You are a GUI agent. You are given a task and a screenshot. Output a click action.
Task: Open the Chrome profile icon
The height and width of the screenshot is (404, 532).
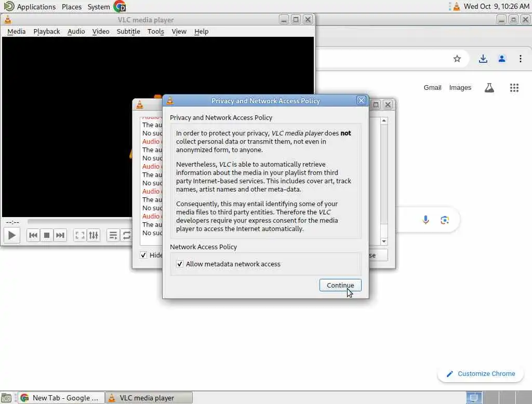[502, 59]
